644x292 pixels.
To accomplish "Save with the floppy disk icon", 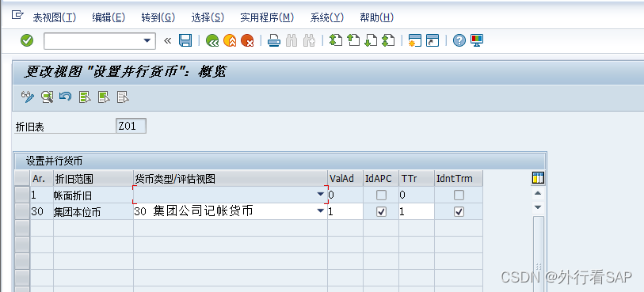I will [x=185, y=40].
